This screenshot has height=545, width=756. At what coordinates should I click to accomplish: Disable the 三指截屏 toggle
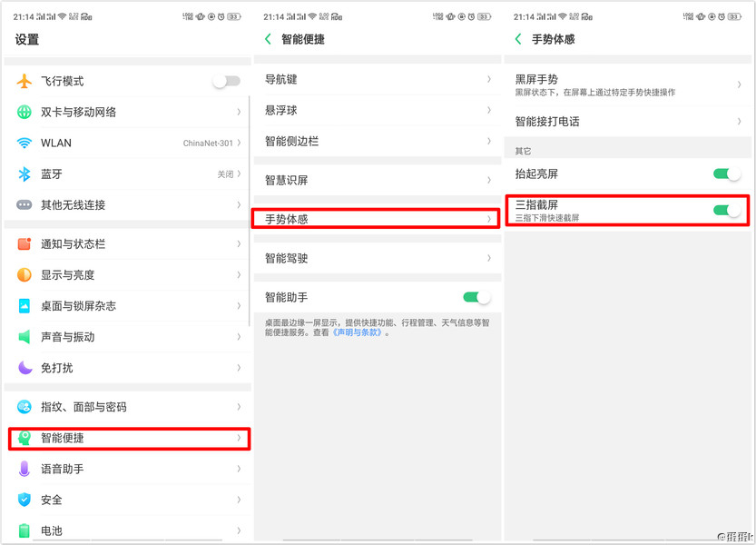[724, 210]
